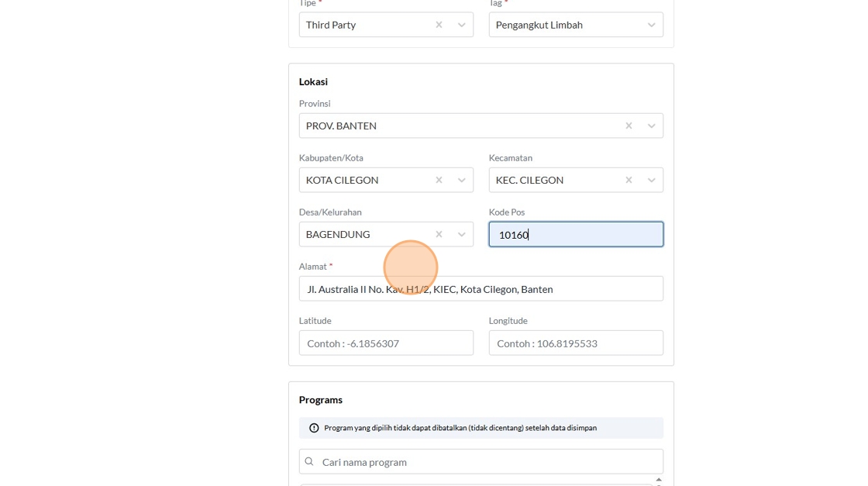The image size is (868, 486).
Task: Focus the Longitude input field
Action: (576, 343)
